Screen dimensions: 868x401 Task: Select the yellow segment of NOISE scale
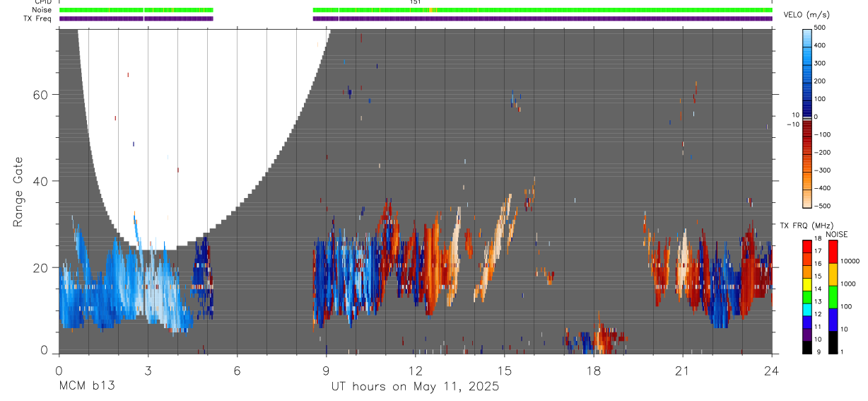pos(833,274)
